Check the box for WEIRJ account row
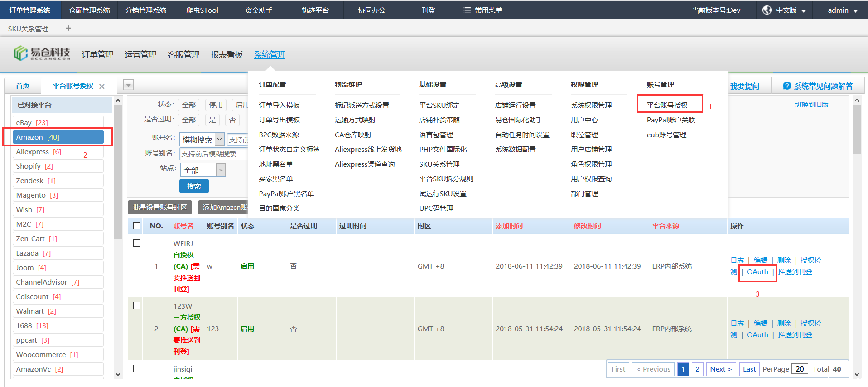 (x=137, y=243)
